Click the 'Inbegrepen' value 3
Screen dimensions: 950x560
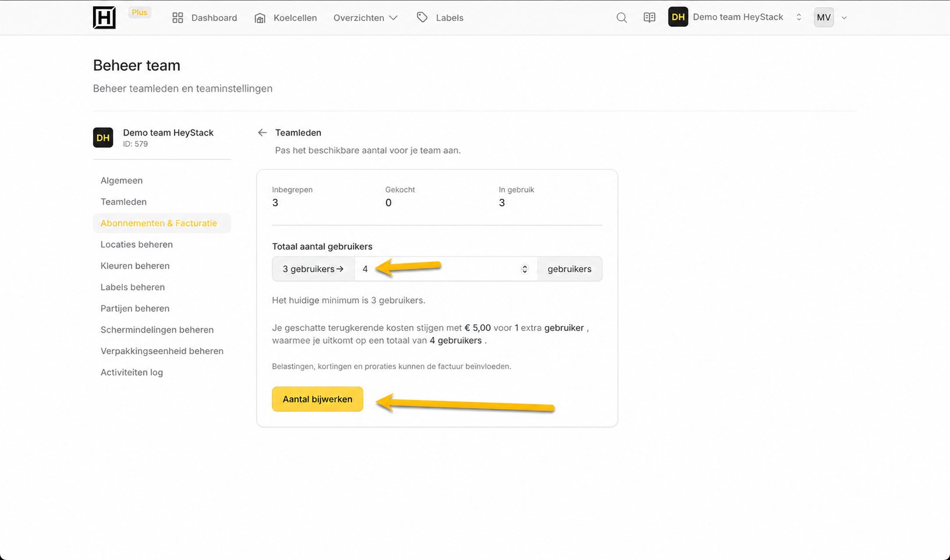[275, 203]
